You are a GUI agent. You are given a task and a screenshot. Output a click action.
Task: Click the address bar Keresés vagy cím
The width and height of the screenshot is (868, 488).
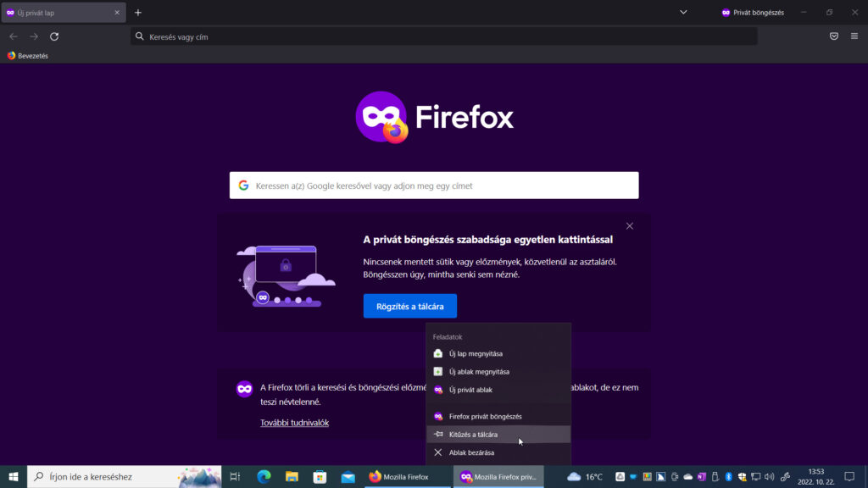[444, 36]
